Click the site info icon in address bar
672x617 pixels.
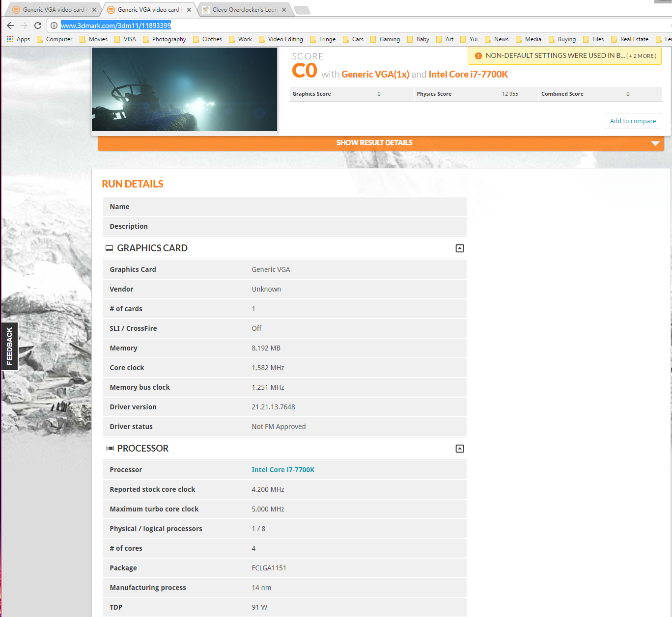pyautogui.click(x=54, y=26)
